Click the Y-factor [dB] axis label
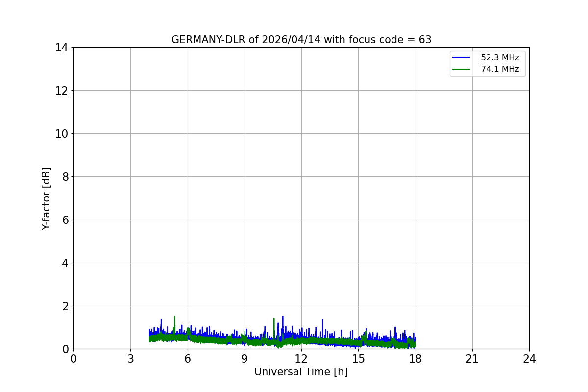The height and width of the screenshot is (392, 588). coord(46,198)
